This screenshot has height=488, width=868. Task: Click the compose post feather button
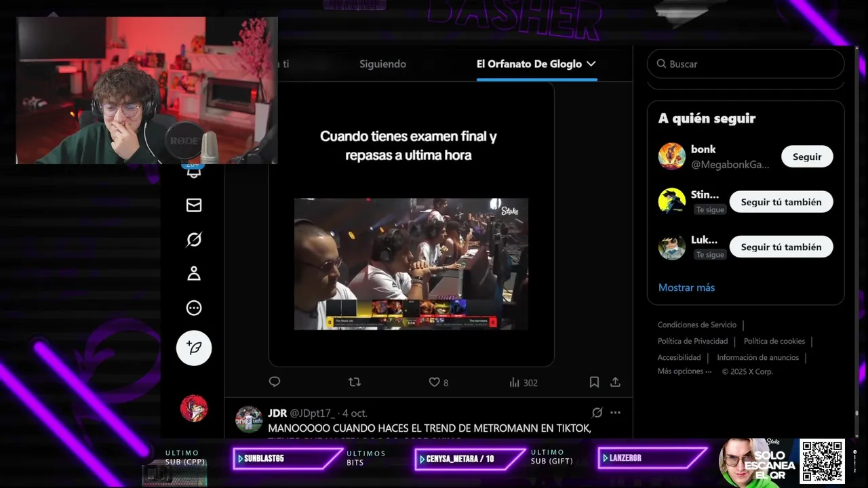click(x=194, y=348)
